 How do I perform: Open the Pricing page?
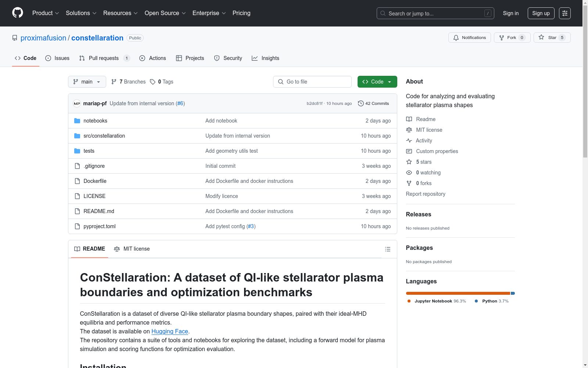click(241, 13)
